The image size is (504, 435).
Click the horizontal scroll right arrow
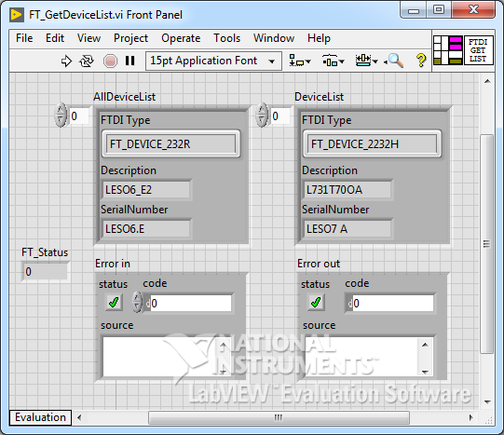471,417
